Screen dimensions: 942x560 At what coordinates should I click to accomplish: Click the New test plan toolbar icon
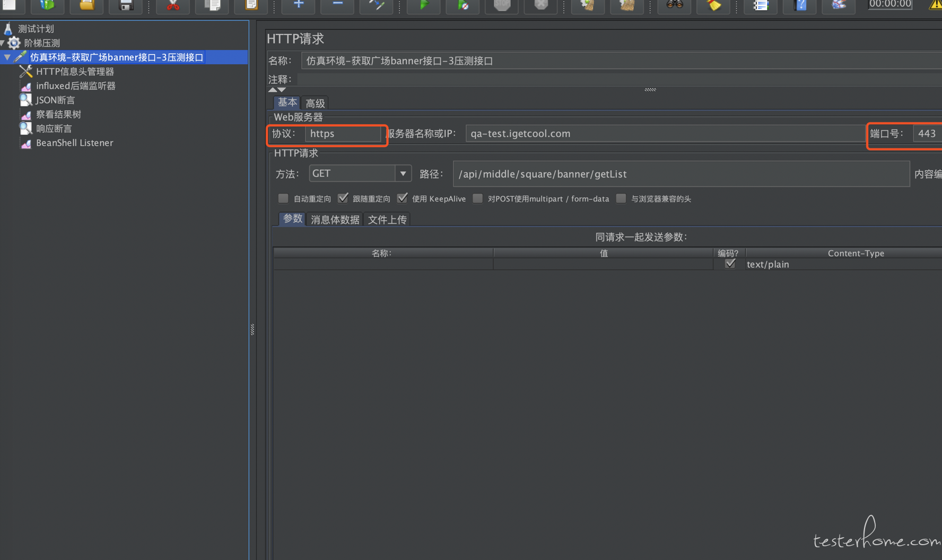[x=9, y=5]
